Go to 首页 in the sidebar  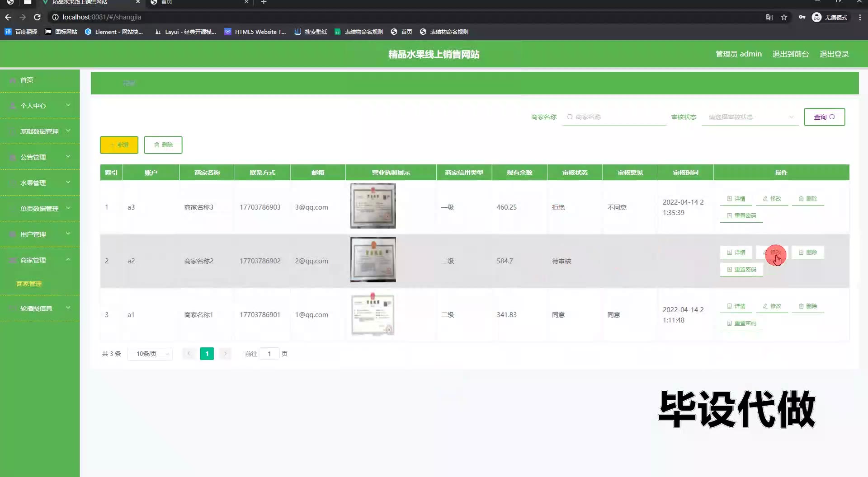(27, 80)
